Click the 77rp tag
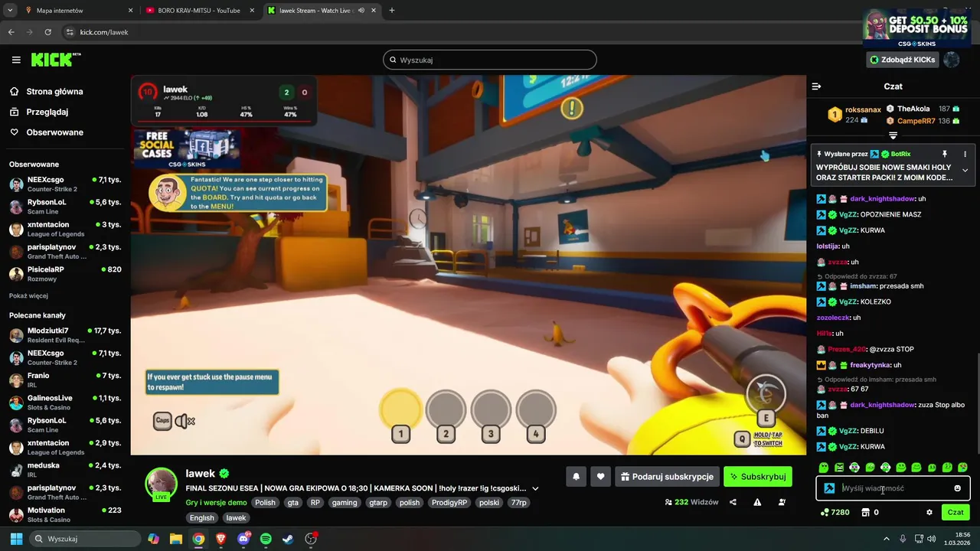Screen dimensions: 980x551 pos(518,503)
